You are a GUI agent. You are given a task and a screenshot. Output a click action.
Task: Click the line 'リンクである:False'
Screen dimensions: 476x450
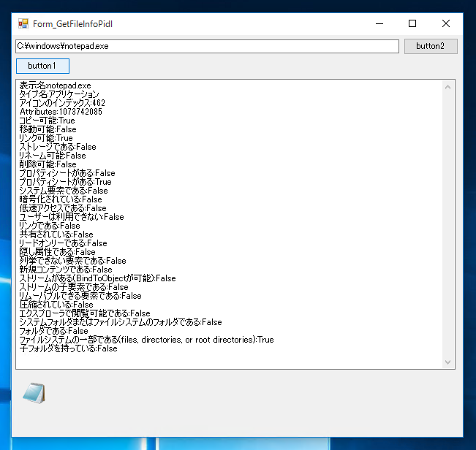(x=50, y=226)
